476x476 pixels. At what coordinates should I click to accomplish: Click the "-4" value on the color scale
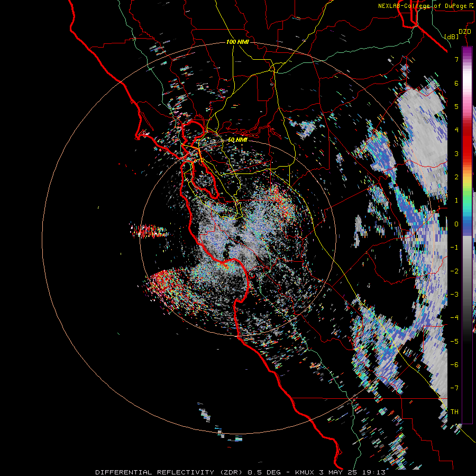454,318
